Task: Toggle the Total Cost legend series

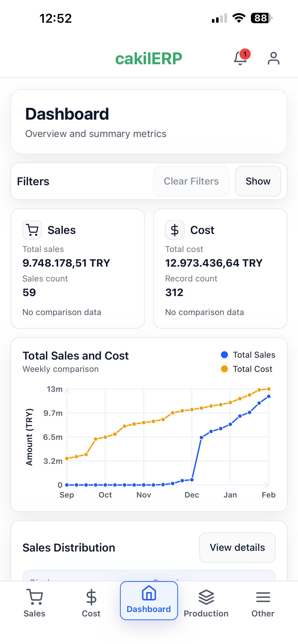Action: click(246, 369)
